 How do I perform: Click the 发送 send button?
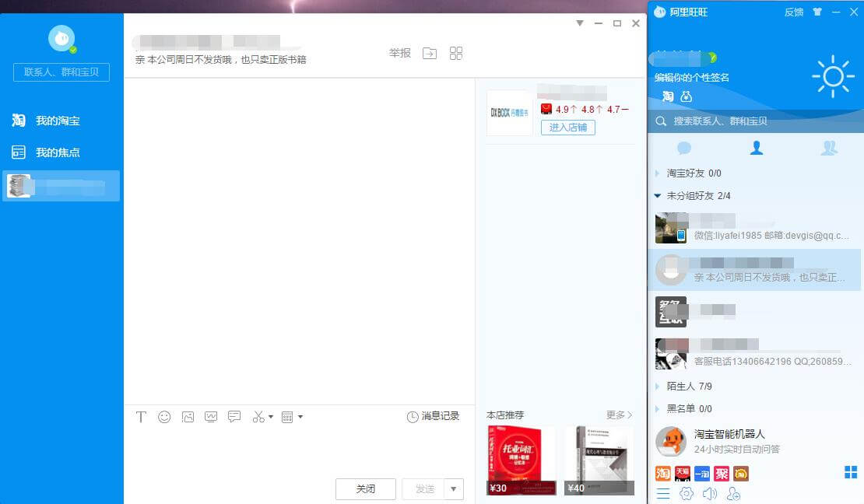(425, 489)
